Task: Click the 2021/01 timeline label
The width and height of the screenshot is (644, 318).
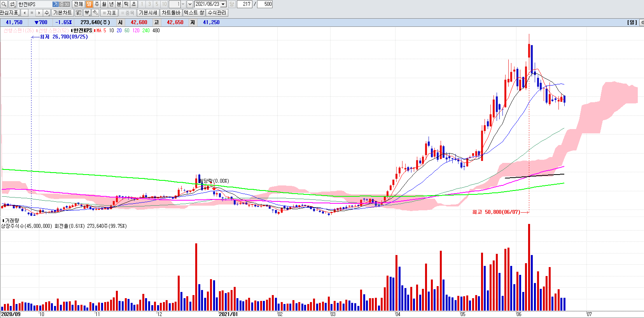Action: pos(228,314)
